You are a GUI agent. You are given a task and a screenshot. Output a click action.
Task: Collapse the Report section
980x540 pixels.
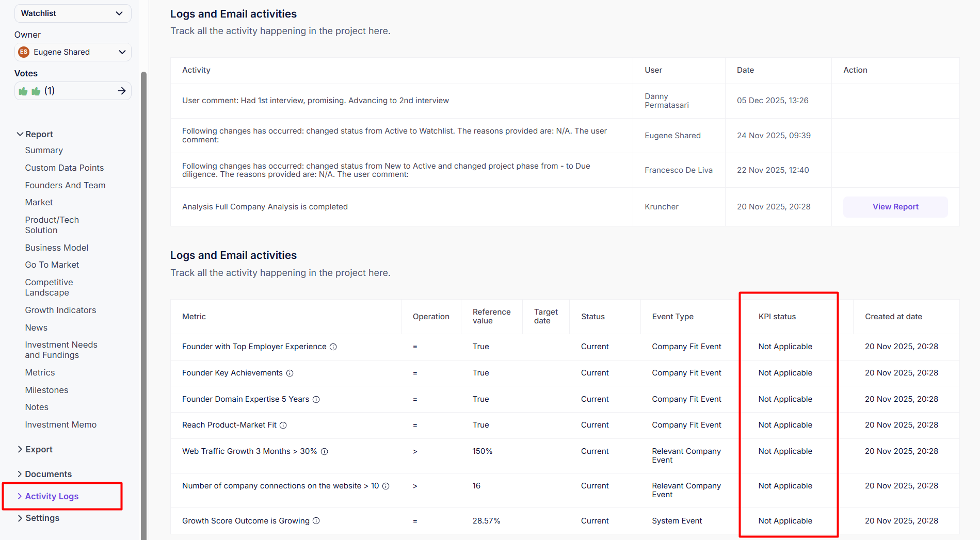(20, 134)
